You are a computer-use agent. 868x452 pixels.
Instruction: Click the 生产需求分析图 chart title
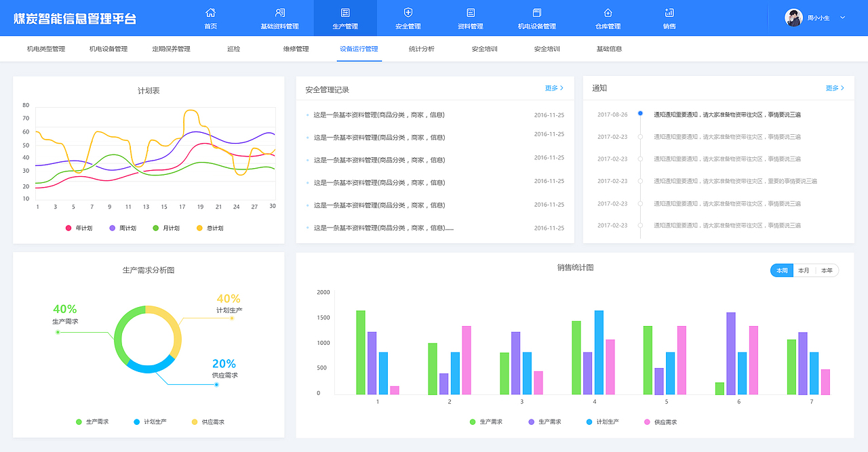pyautogui.click(x=149, y=270)
